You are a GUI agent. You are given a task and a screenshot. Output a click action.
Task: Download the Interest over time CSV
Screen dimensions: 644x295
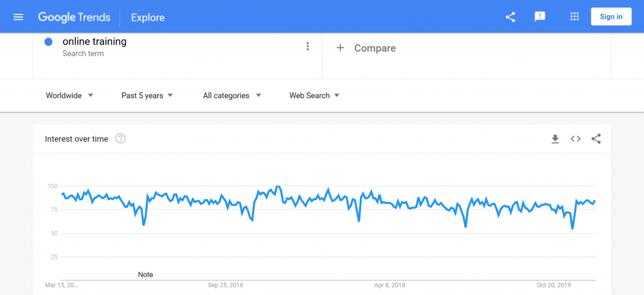(x=555, y=139)
